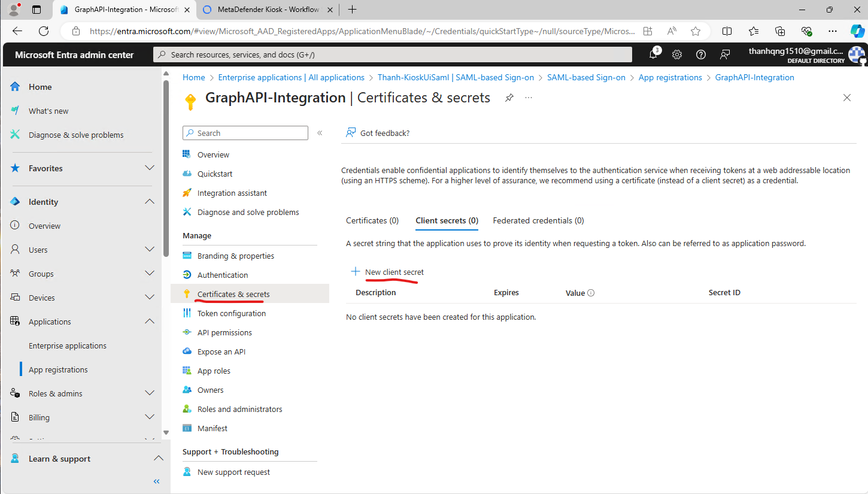
Task: Open the settings gear in portal header
Action: (x=677, y=54)
